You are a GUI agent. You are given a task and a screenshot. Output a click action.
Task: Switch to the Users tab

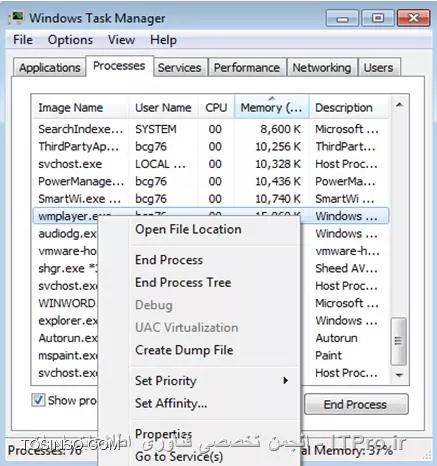tap(378, 68)
